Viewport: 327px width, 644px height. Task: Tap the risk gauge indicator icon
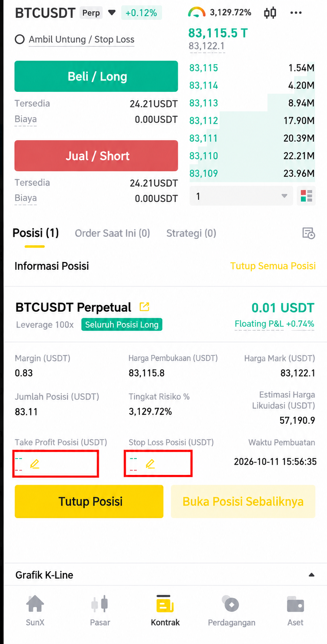(x=196, y=12)
